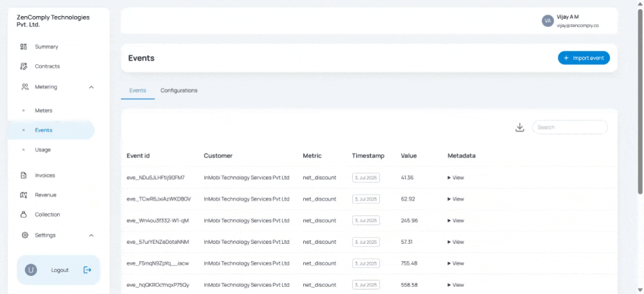The image size is (644, 294).
Task: Click the U avatar in Logout card
Action: tap(31, 269)
